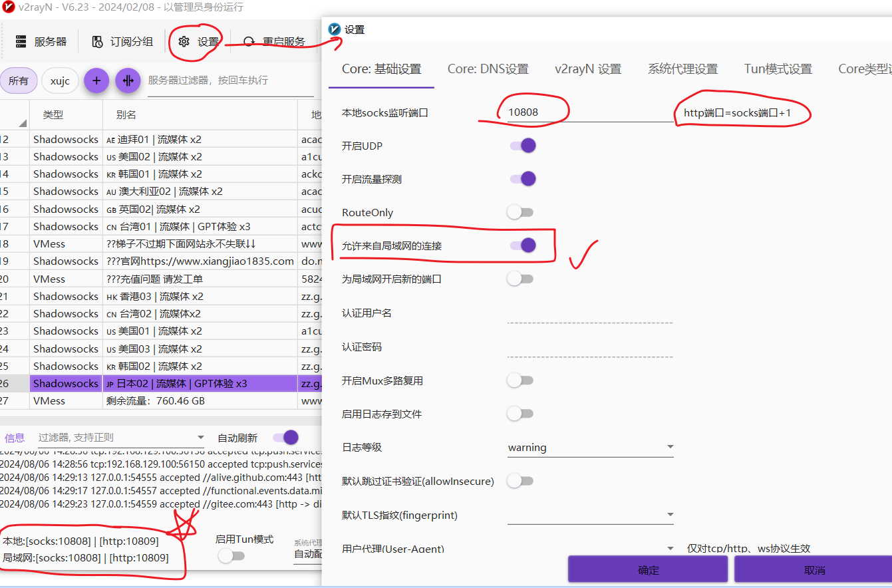The image size is (892, 588).
Task: Click the 认证密码 input field
Action: (591, 347)
